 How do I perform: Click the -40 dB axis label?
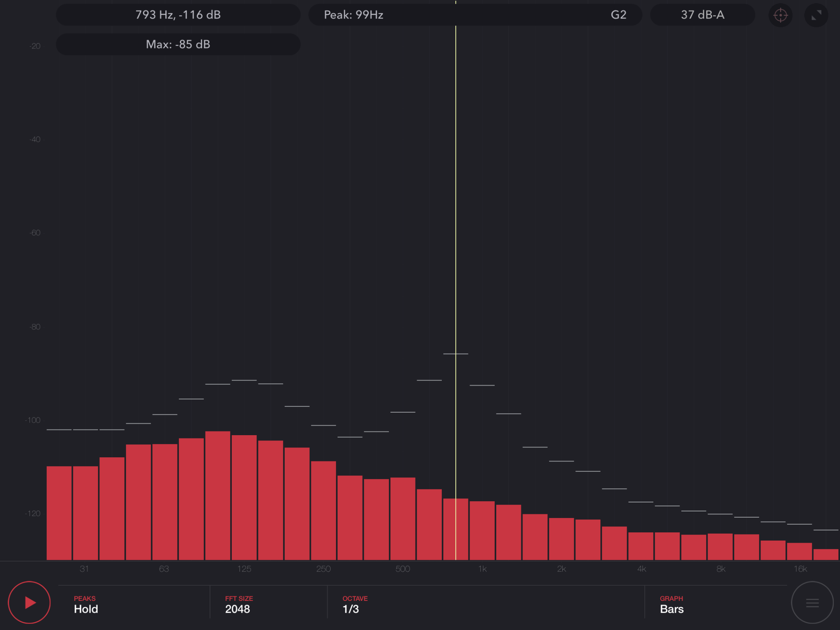pyautogui.click(x=35, y=139)
